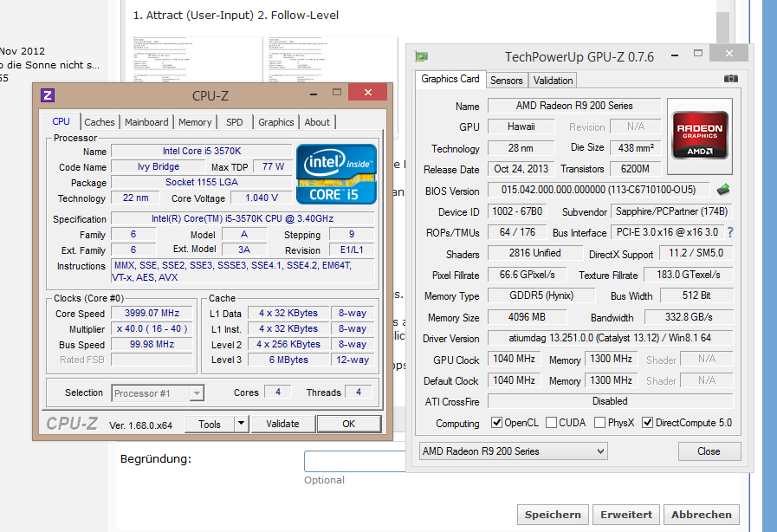Click the 2816 Unified shaders field
The height and width of the screenshot is (532, 777).
pos(535,253)
